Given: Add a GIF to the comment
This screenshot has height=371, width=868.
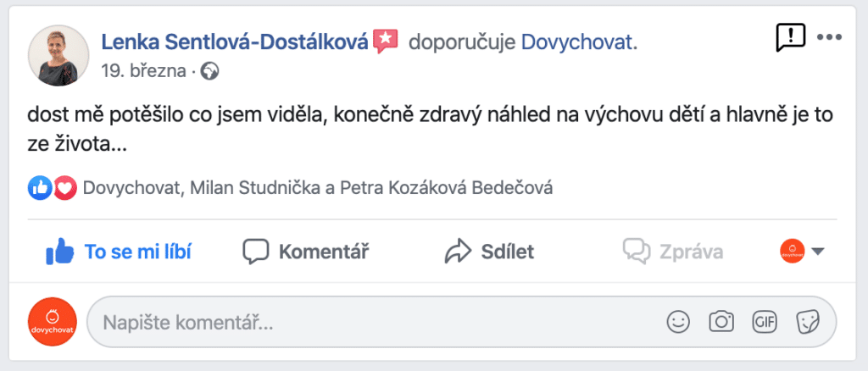Looking at the screenshot, I should tap(764, 321).
